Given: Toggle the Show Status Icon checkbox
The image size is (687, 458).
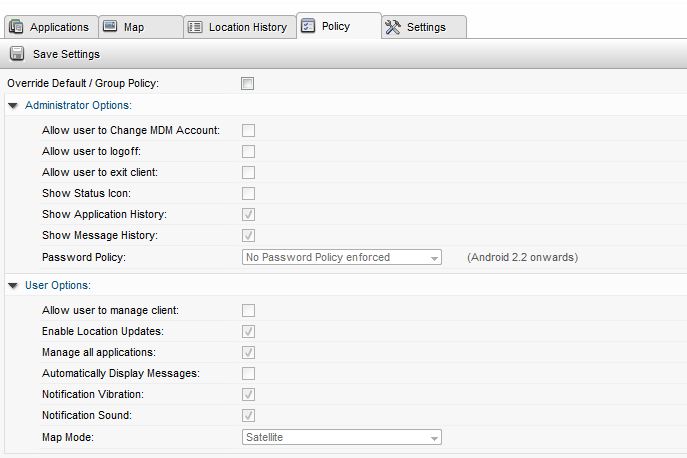Looking at the screenshot, I should pos(248,193).
